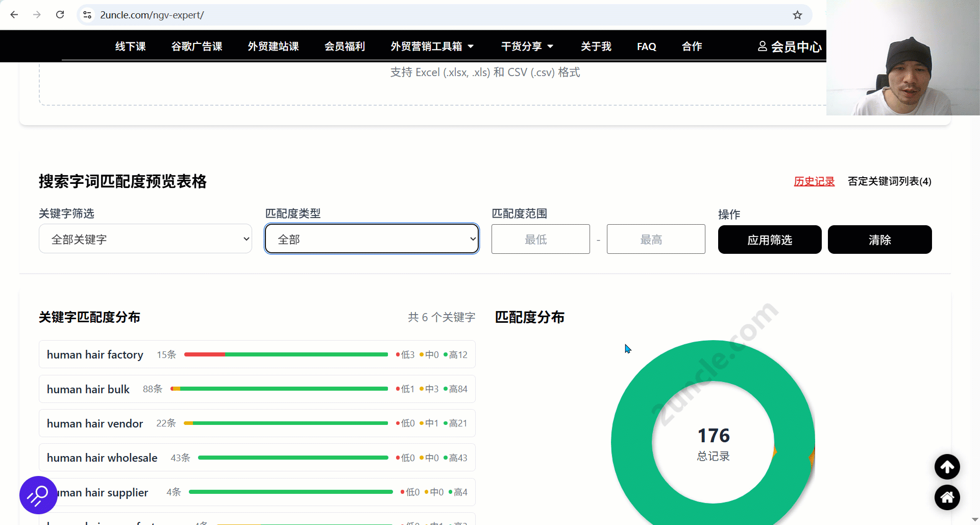Go to the FAQ menu item
980x525 pixels.
point(646,46)
